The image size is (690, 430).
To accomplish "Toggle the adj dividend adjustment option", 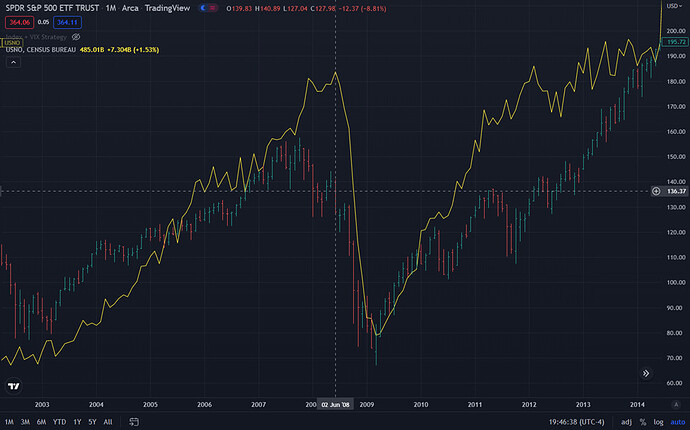I will point(626,422).
